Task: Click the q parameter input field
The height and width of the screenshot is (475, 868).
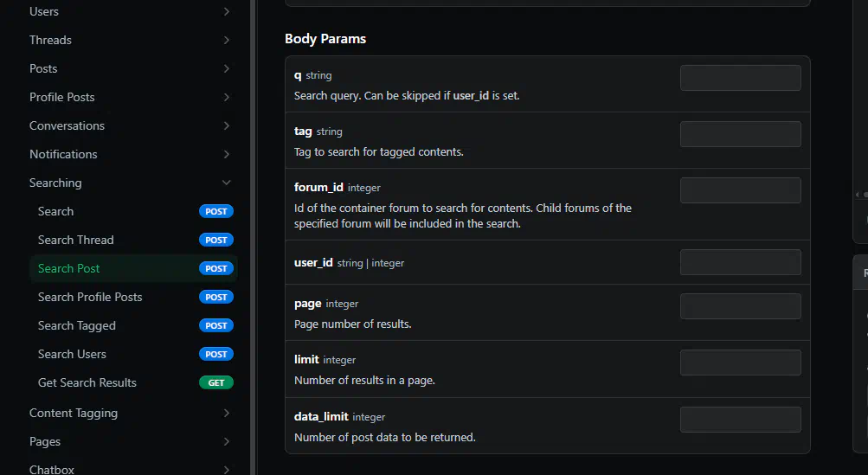Action: (740, 78)
